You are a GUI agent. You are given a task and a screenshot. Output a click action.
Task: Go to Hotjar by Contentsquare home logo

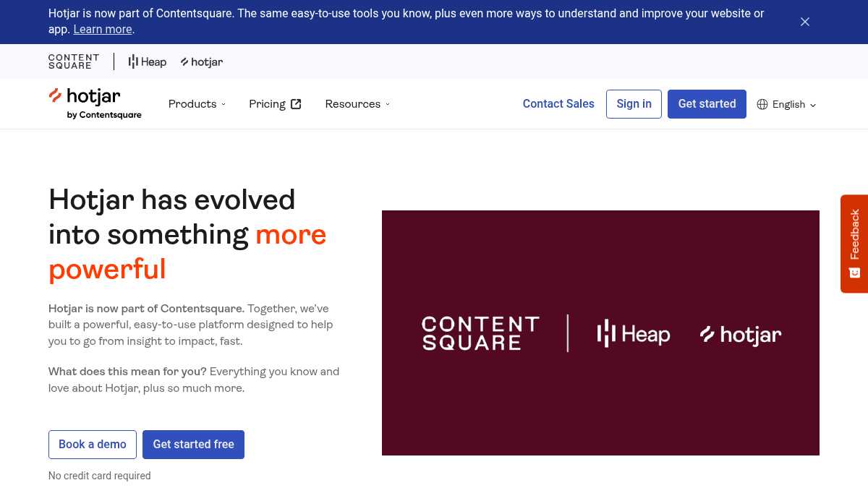95,103
